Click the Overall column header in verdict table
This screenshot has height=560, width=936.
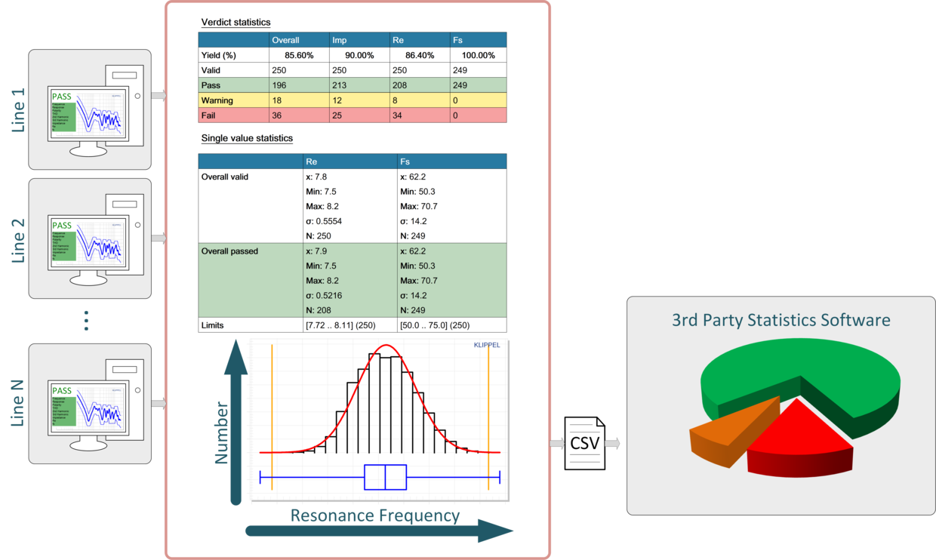[299, 40]
